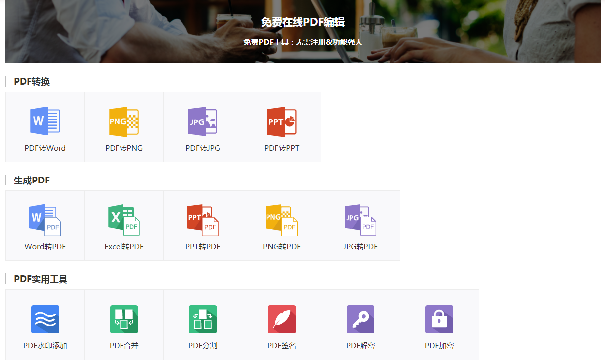This screenshot has height=364, width=605.
Task: Open the PPT转PDF text link
Action: 203,246
